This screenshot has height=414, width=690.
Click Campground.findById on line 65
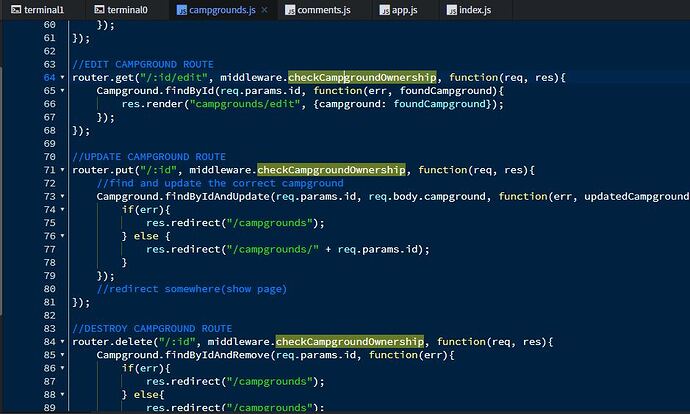click(x=155, y=91)
